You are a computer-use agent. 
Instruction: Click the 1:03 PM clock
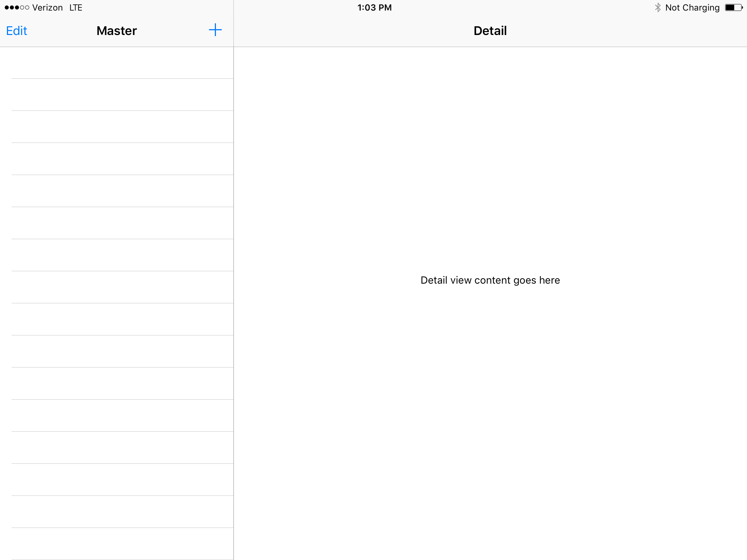tap(374, 8)
